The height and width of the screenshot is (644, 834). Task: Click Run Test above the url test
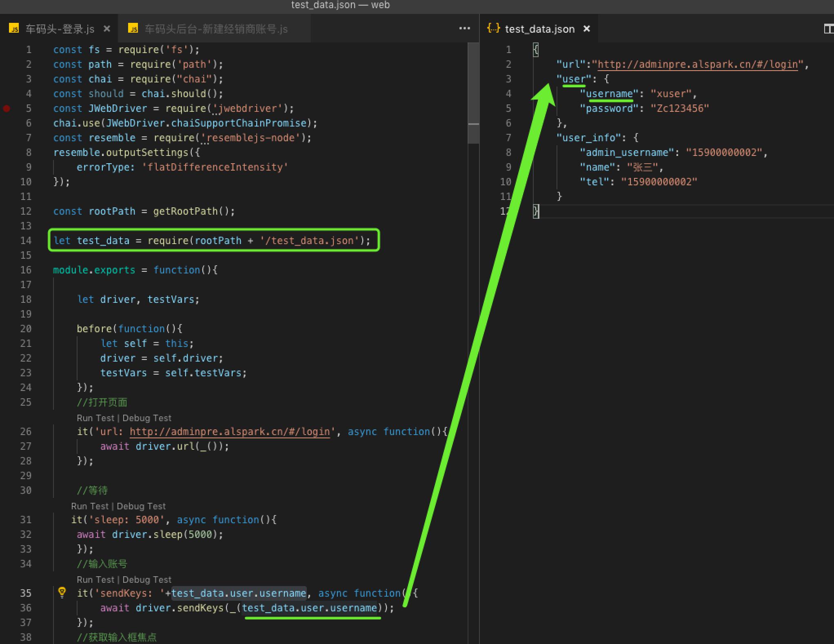pyautogui.click(x=95, y=418)
